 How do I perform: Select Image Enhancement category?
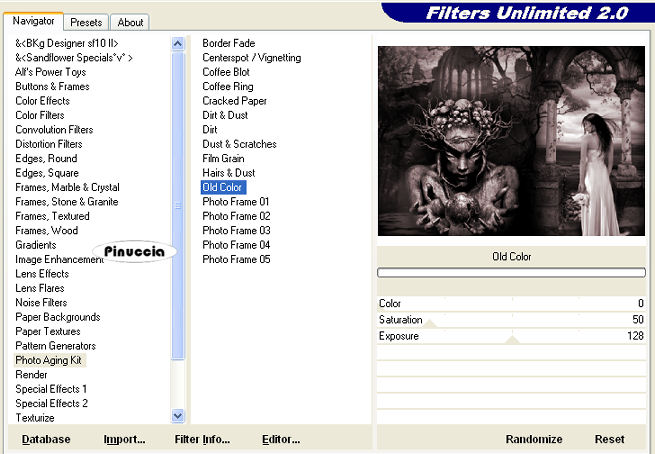59,259
